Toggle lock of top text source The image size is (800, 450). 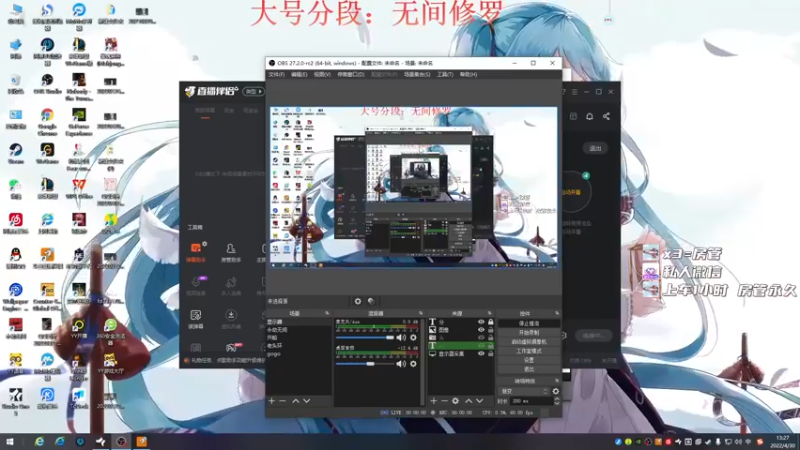490,322
